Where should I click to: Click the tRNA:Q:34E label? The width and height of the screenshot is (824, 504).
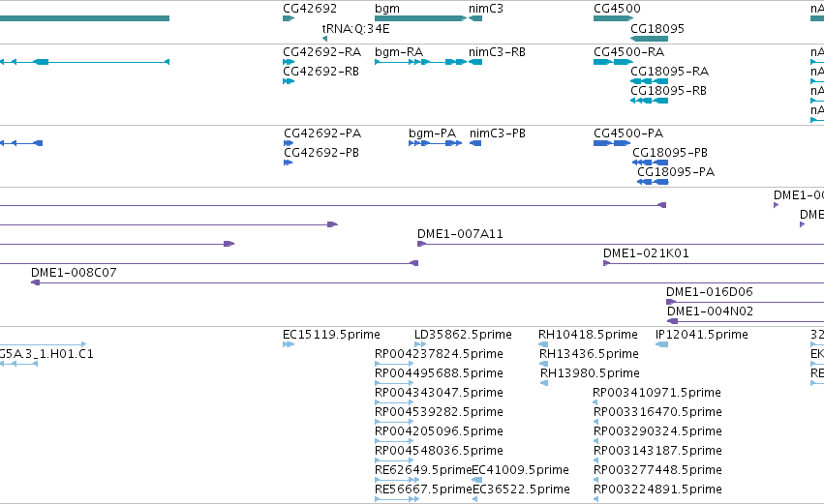355,29
